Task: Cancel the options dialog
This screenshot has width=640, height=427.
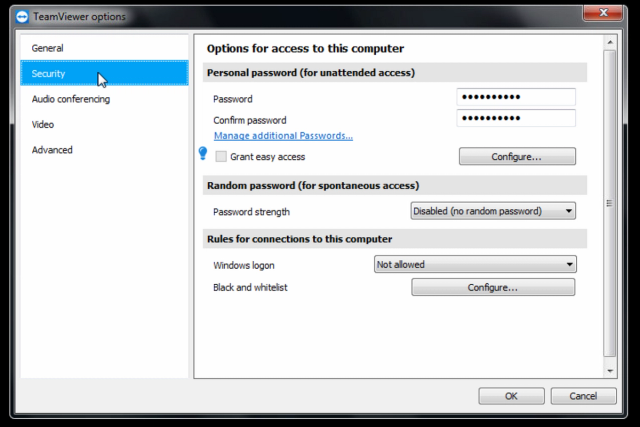Action: 583,396
